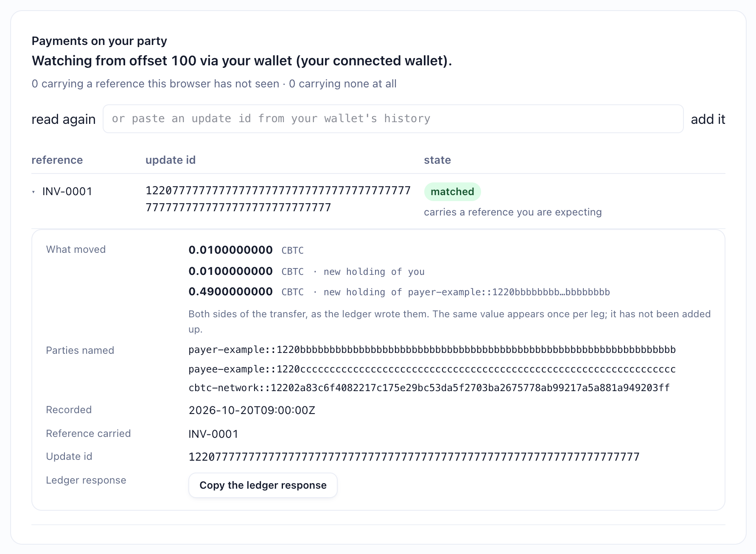The width and height of the screenshot is (756, 554).
Task: Click the "add it" button
Action: [708, 119]
